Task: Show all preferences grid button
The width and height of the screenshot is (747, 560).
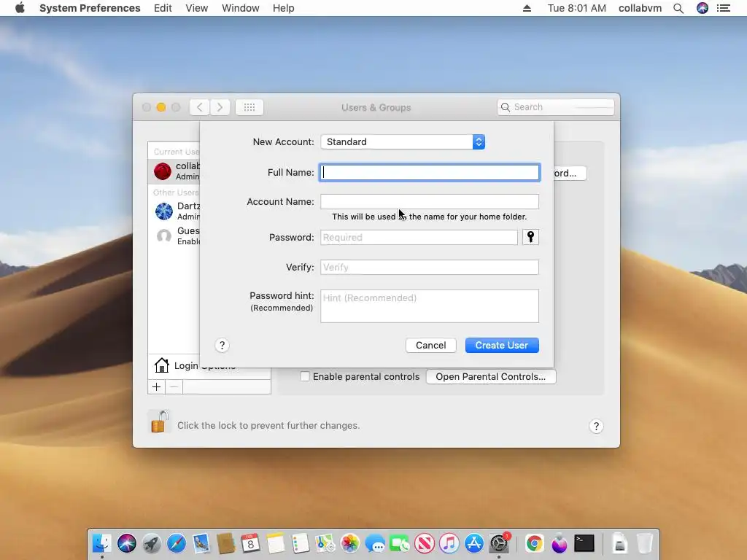Action: tap(249, 107)
